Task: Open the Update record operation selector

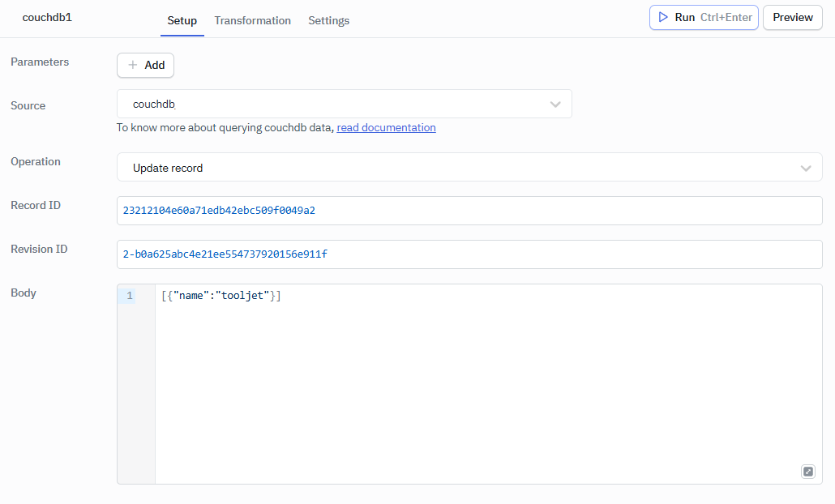Action: (454, 168)
